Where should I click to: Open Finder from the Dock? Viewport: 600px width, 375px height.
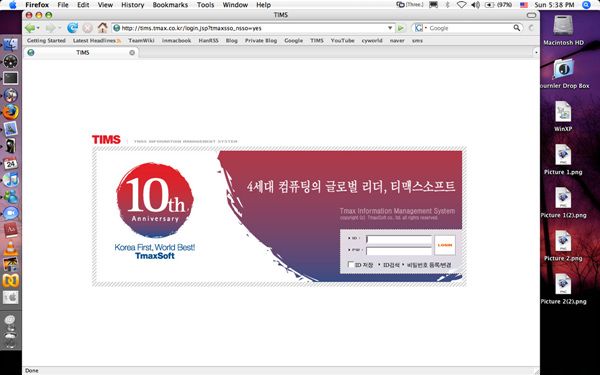point(10,45)
